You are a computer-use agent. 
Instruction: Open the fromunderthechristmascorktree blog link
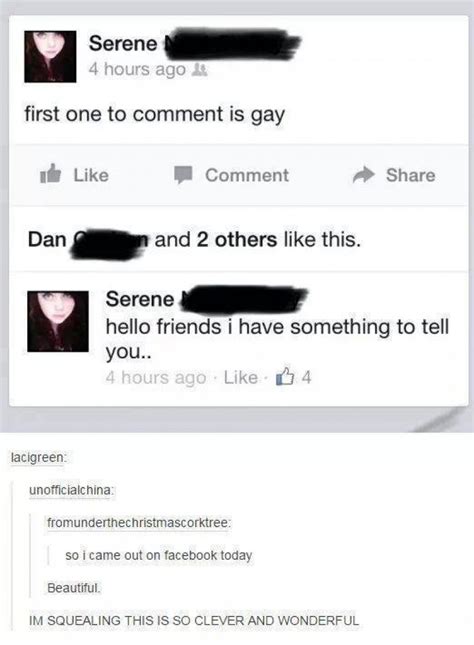tap(138, 523)
